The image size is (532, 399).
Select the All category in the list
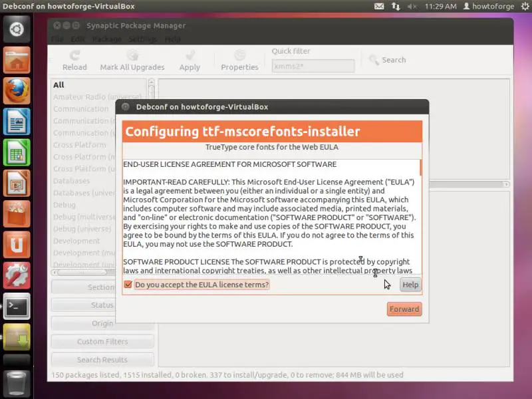tap(59, 85)
